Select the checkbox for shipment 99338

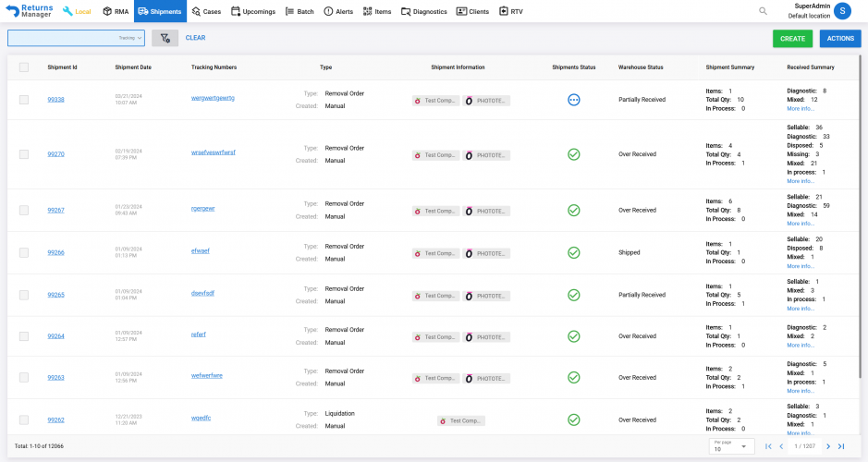(x=24, y=100)
